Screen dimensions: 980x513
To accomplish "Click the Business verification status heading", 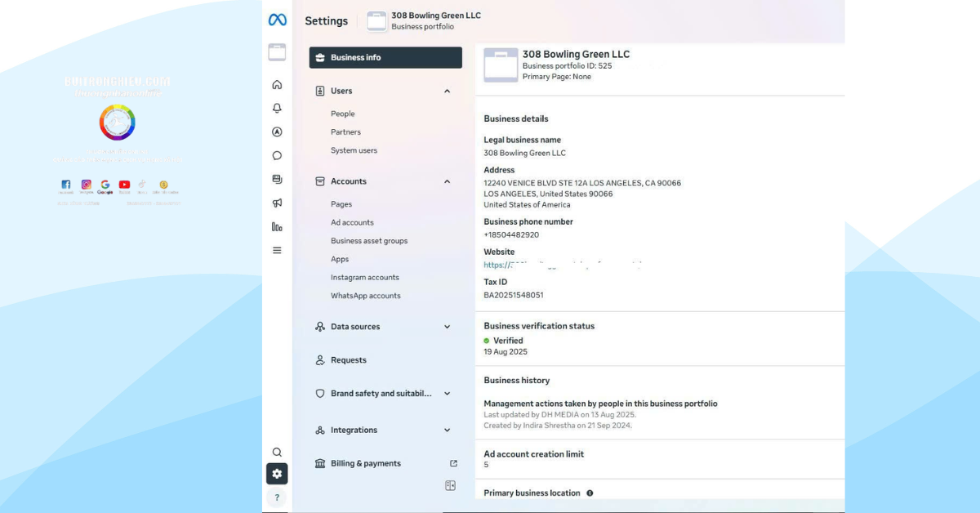I will [x=539, y=326].
